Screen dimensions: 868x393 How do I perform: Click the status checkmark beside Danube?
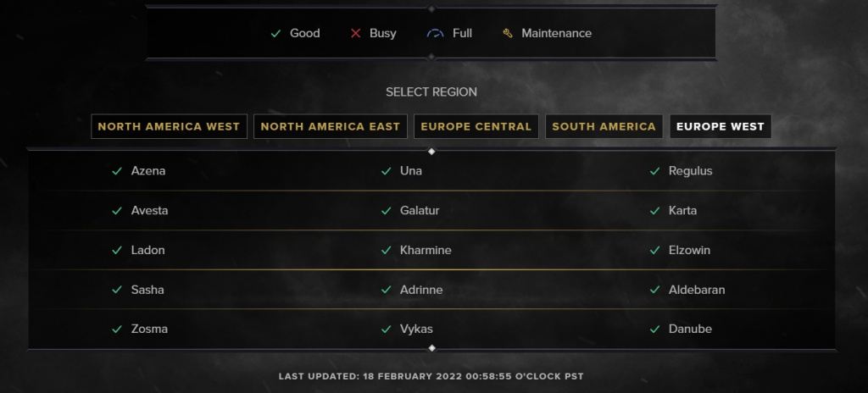click(x=655, y=329)
